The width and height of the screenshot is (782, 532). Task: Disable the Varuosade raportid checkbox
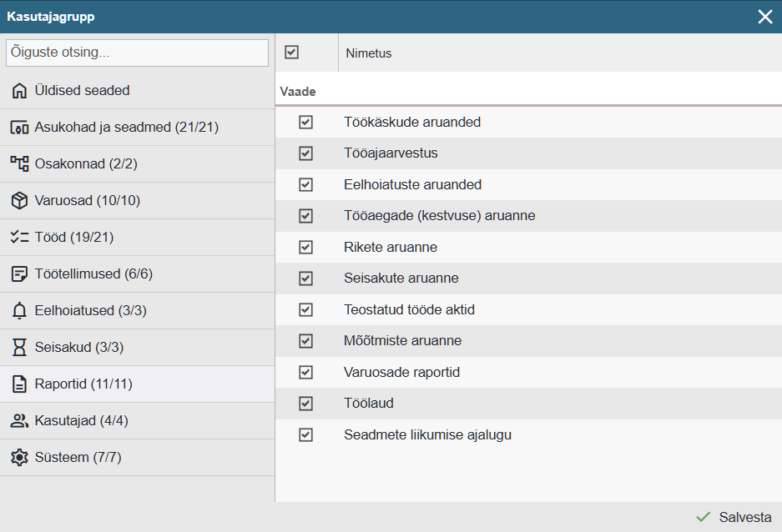point(305,372)
